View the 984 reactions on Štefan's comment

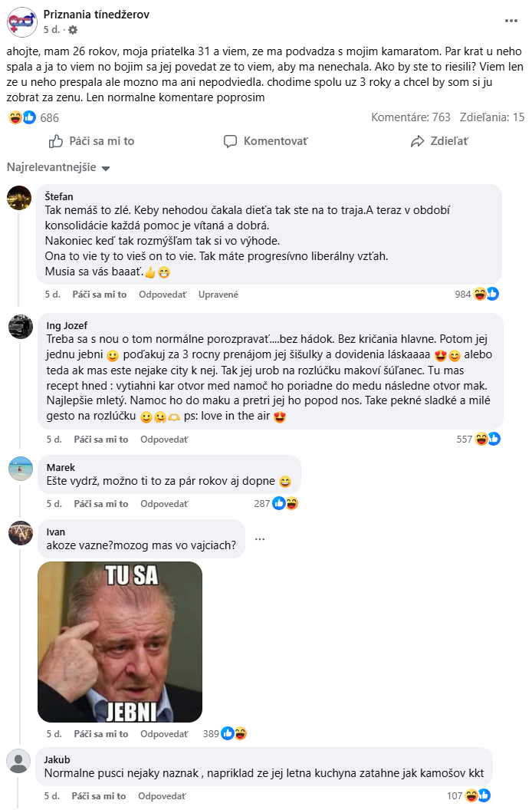point(477,294)
